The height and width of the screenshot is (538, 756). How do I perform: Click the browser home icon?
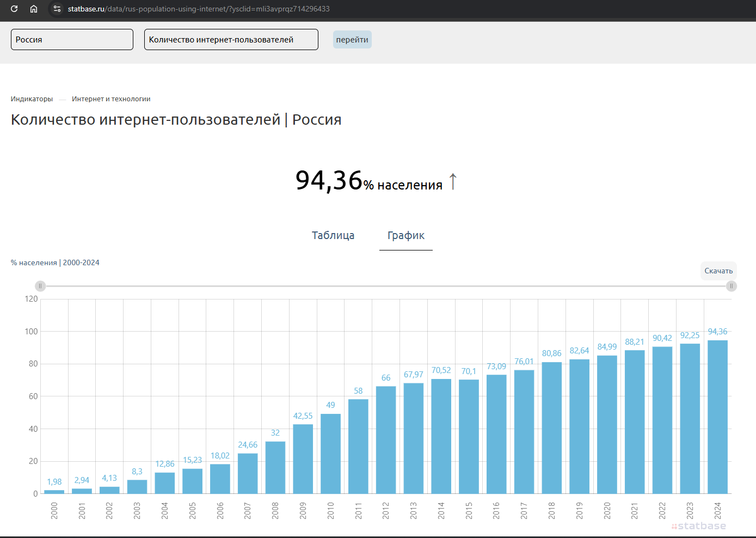[x=34, y=9]
